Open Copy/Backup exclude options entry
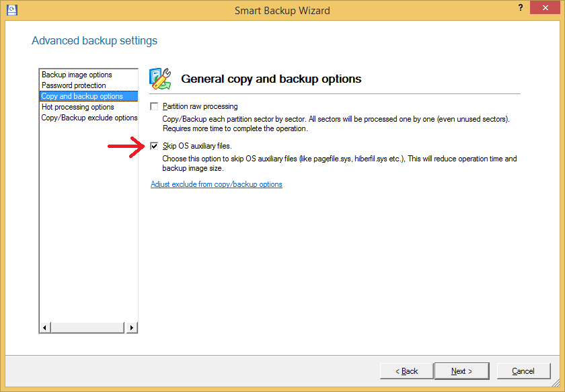This screenshot has width=565, height=392. pyautogui.click(x=89, y=118)
